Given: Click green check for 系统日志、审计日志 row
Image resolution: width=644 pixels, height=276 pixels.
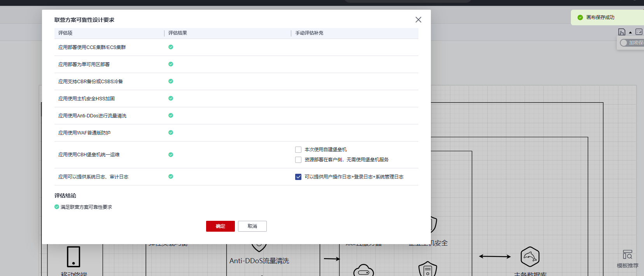Looking at the screenshot, I should [x=171, y=176].
